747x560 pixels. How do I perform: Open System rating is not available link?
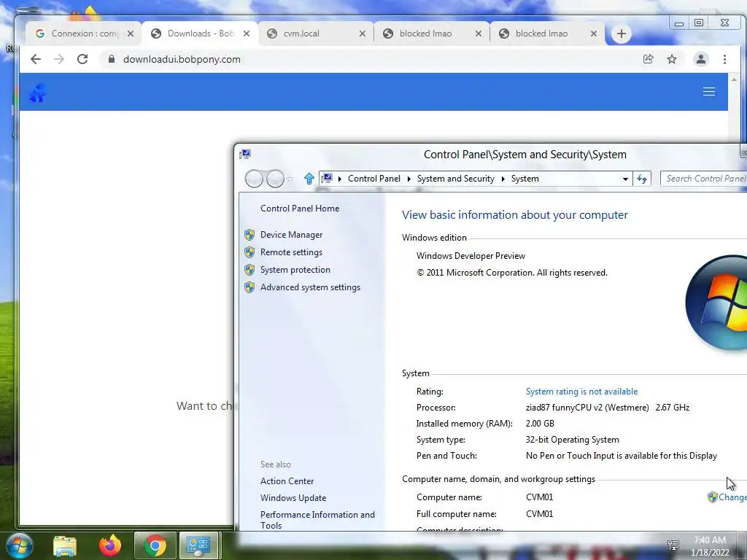[581, 392]
